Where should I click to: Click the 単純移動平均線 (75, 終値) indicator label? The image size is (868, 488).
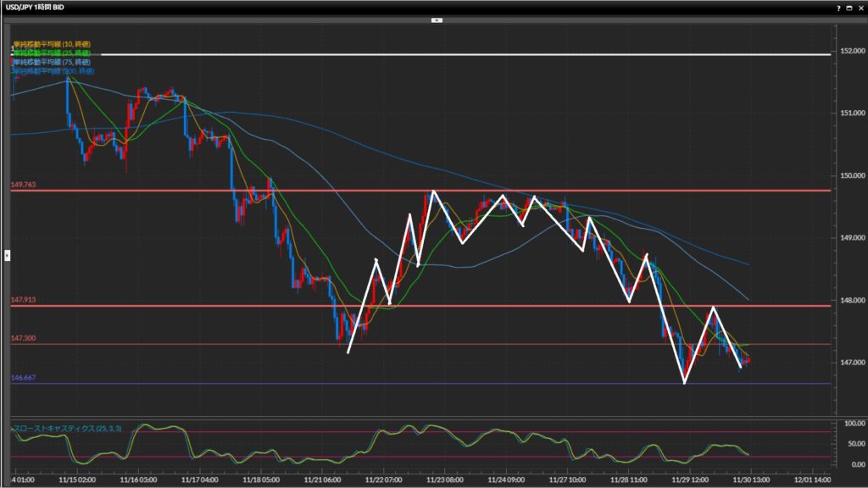pyautogui.click(x=53, y=62)
